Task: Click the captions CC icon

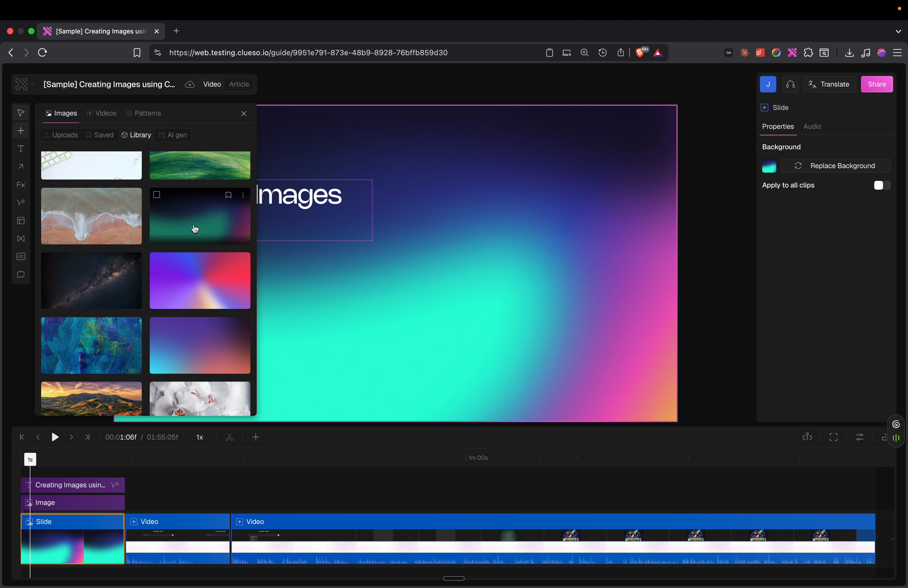Action: click(x=21, y=257)
